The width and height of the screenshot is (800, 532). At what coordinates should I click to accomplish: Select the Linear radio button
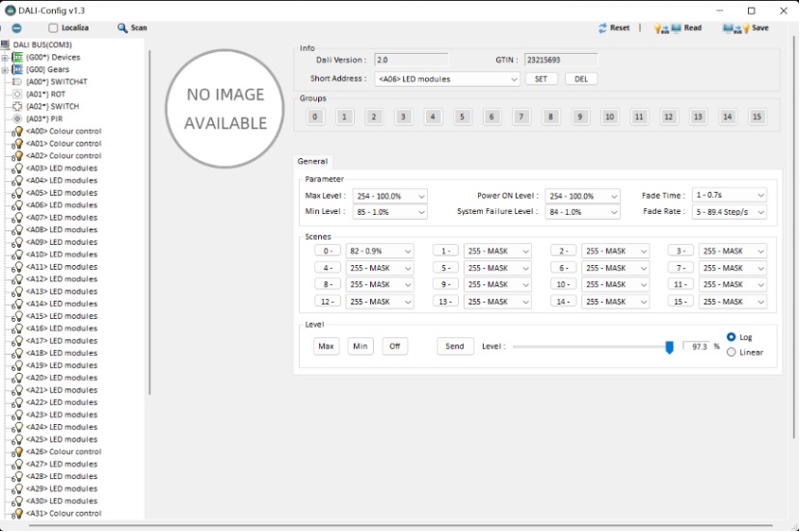point(732,353)
